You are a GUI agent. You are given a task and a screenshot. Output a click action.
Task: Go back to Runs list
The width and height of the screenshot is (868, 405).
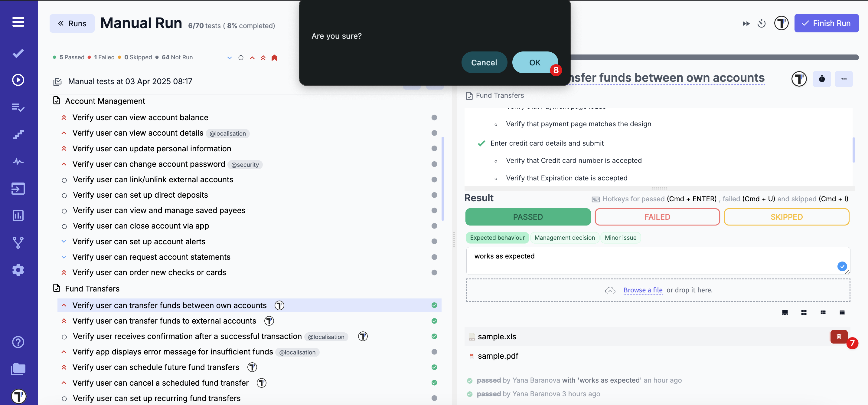click(72, 24)
